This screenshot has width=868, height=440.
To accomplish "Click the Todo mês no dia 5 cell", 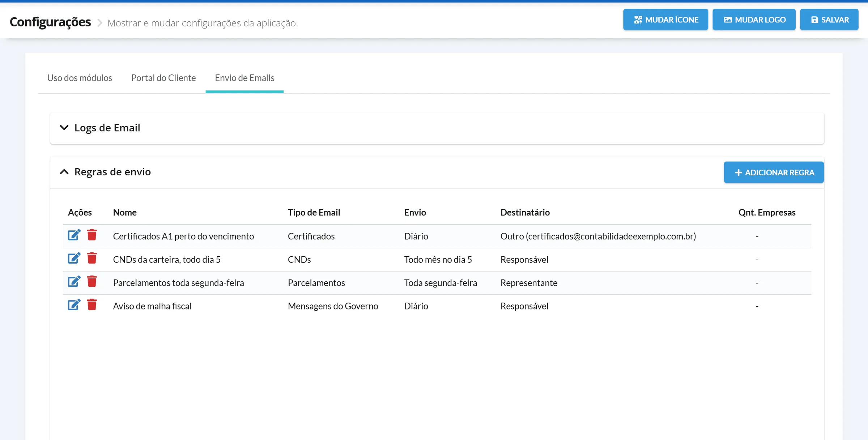I will 438,260.
